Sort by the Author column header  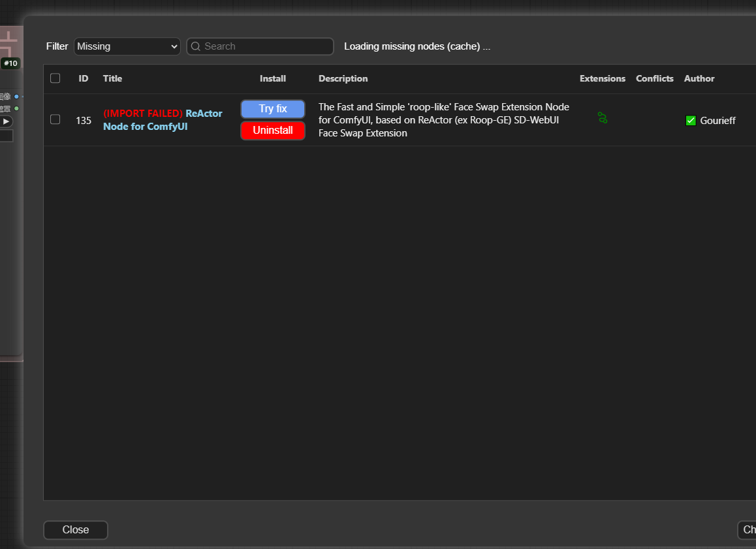pyautogui.click(x=699, y=78)
